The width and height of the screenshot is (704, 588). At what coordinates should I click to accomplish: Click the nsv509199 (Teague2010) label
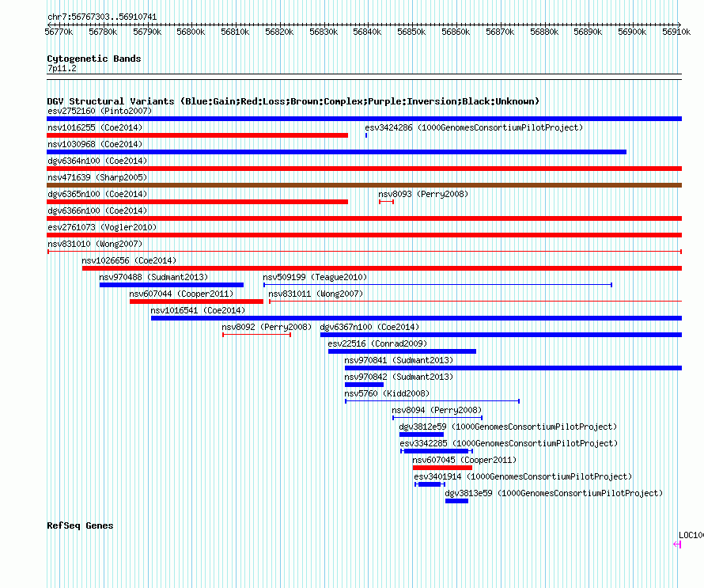click(x=315, y=277)
